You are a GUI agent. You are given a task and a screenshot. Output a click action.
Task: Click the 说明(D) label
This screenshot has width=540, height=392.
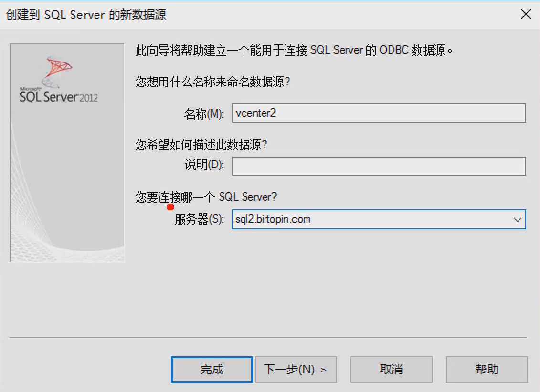[x=204, y=165]
